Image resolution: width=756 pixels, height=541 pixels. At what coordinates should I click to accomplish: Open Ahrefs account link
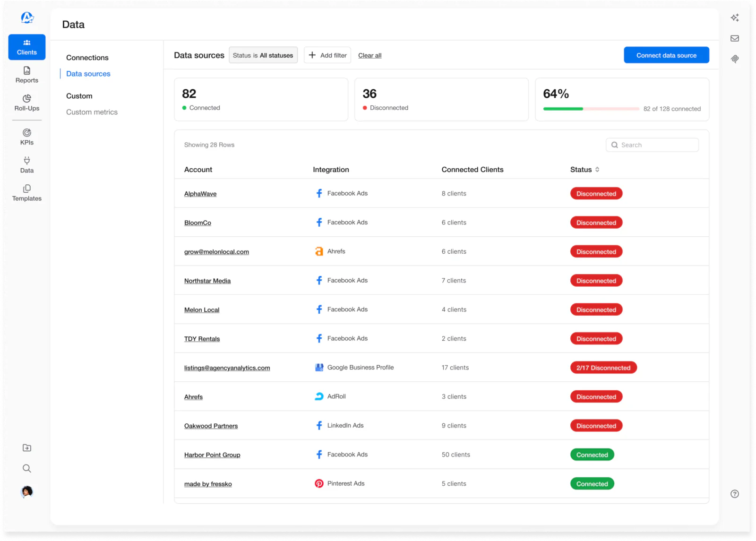click(193, 397)
